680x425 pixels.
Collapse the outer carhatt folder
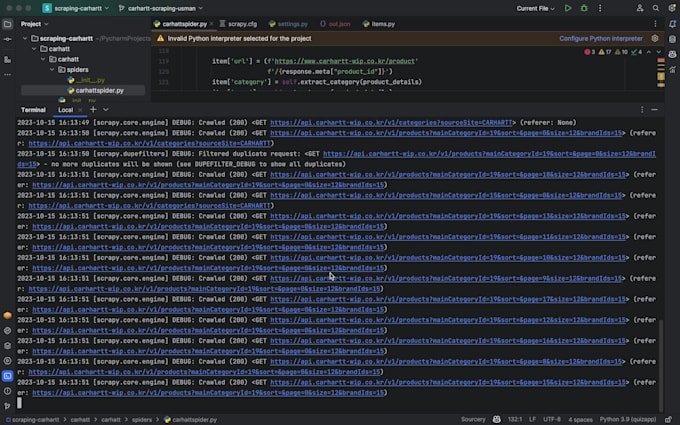pos(34,49)
